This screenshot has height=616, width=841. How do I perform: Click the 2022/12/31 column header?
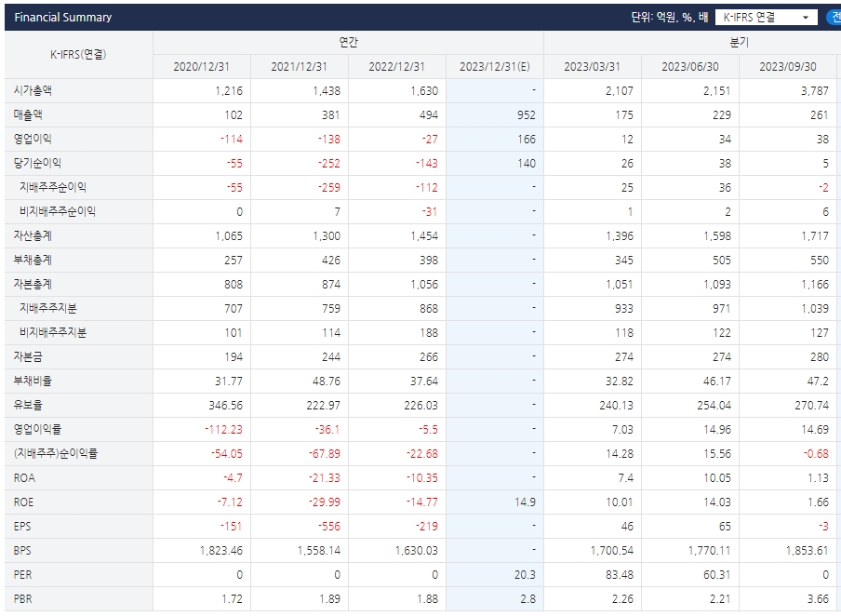tap(397, 67)
